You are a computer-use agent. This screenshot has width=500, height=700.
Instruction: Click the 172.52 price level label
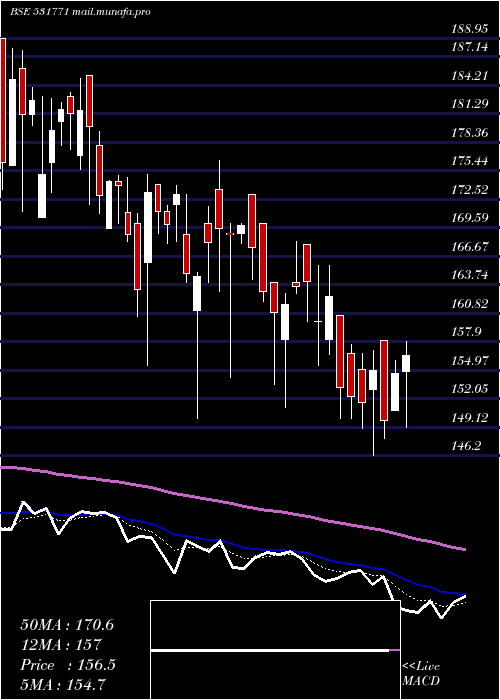coord(470,190)
